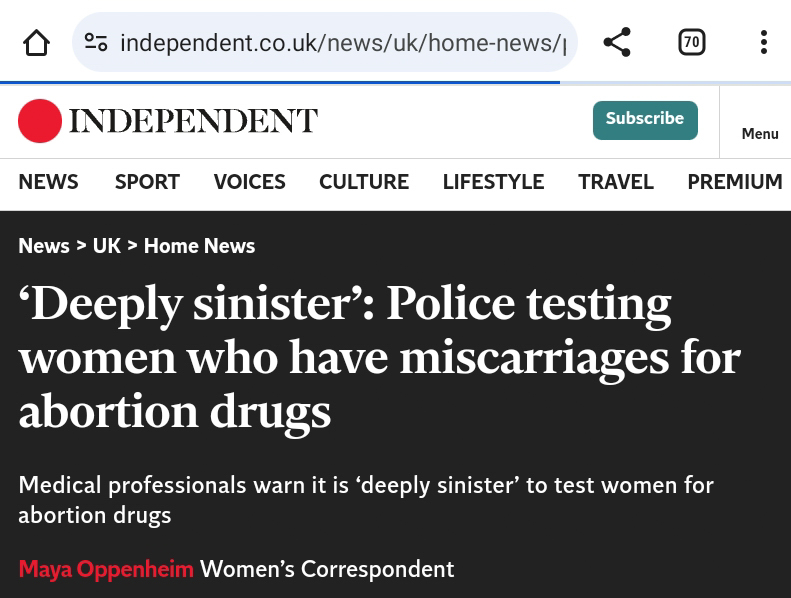Click the Independent wordmark
Image resolution: width=791 pixels, height=598 pixels.
click(x=193, y=121)
